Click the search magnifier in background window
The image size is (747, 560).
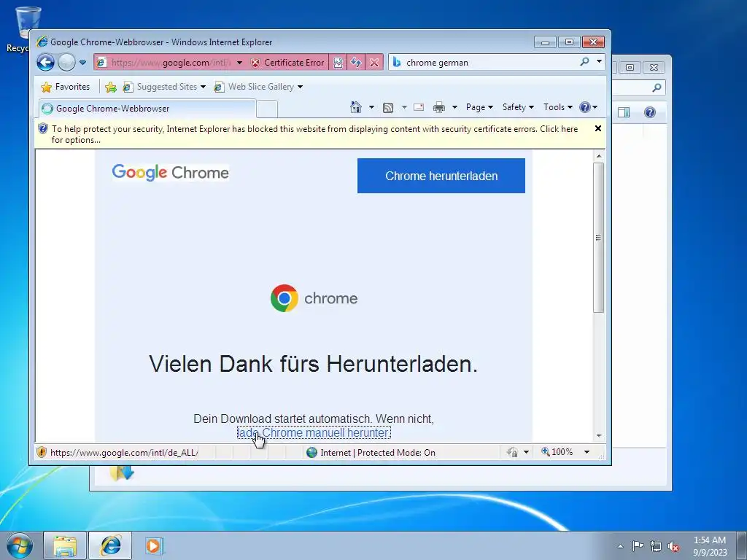pos(657,87)
